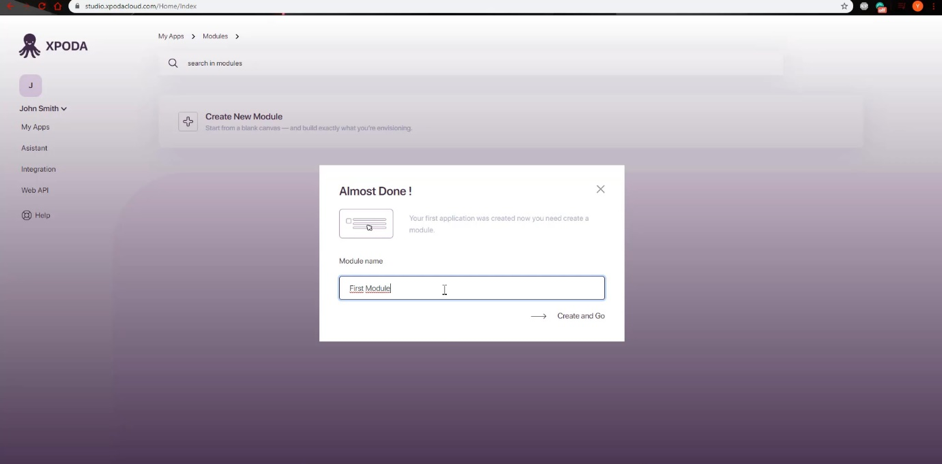Image resolution: width=942 pixels, height=464 pixels.
Task: Click the J user avatar
Action: coord(31,85)
